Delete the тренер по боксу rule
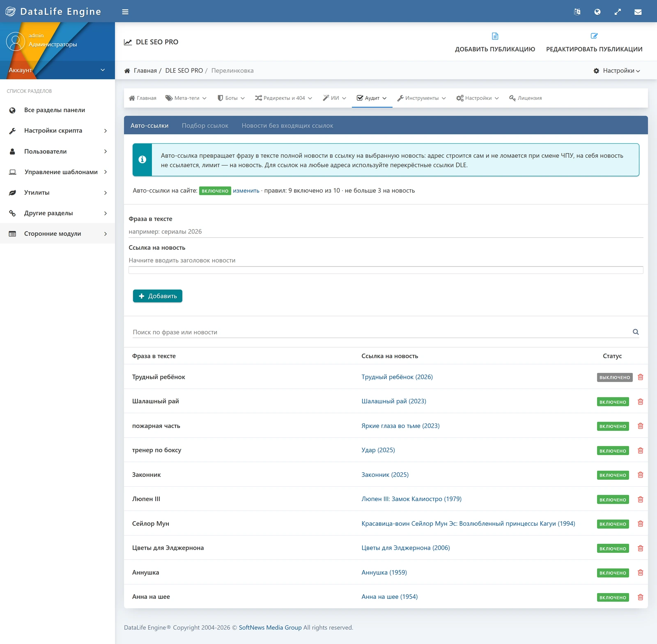Viewport: 657px width, 644px height. coord(641,451)
